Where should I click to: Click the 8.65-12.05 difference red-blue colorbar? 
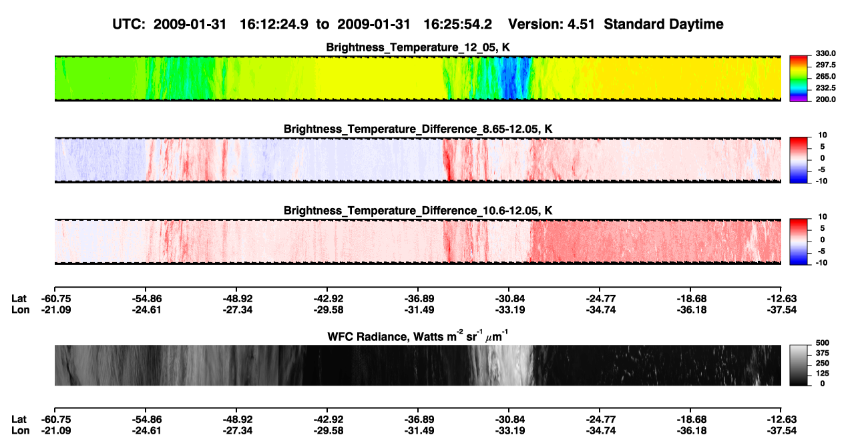(x=799, y=159)
